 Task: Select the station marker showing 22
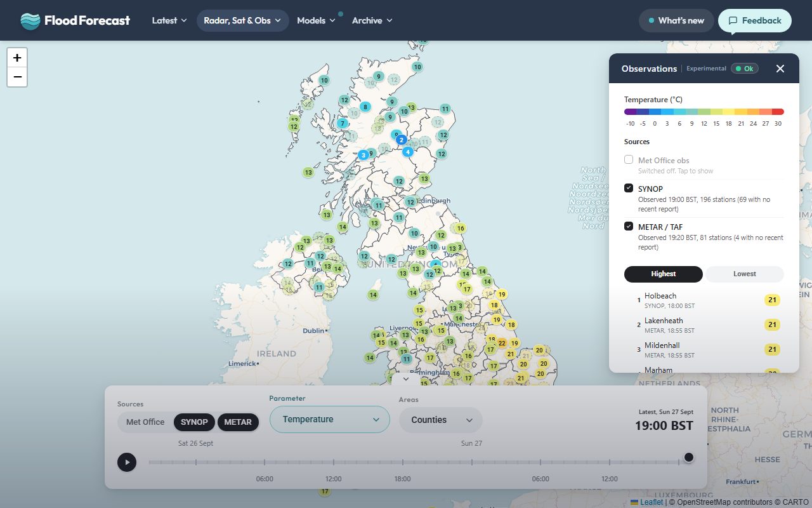click(x=502, y=343)
